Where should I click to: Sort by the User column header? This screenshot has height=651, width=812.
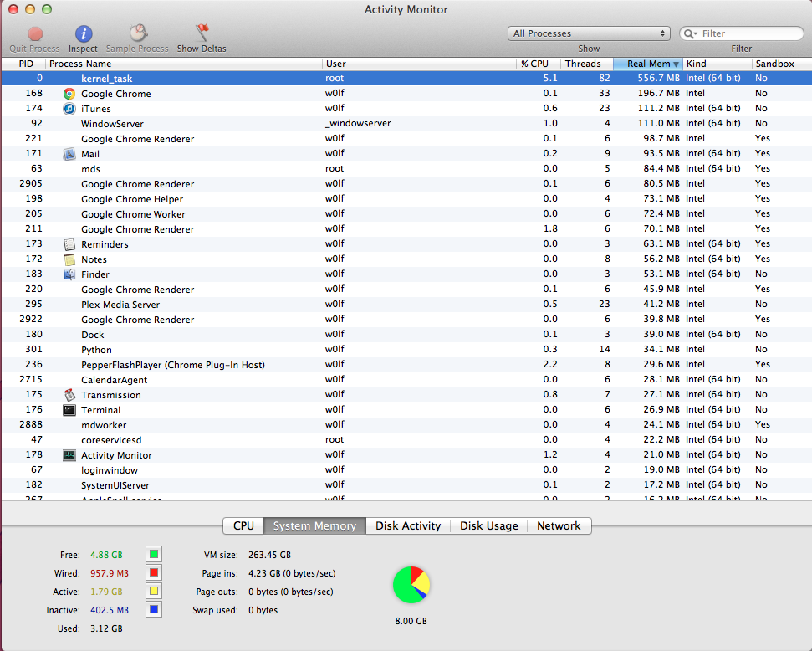click(x=419, y=64)
